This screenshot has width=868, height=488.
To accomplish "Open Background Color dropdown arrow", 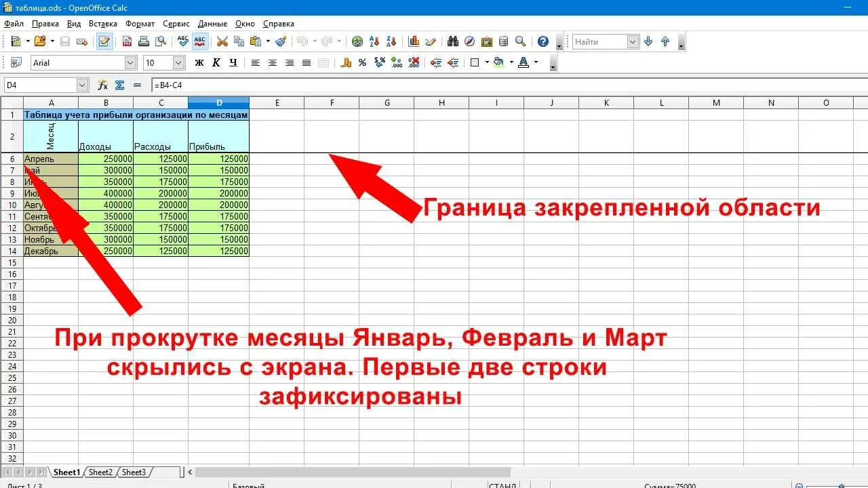I will point(511,62).
